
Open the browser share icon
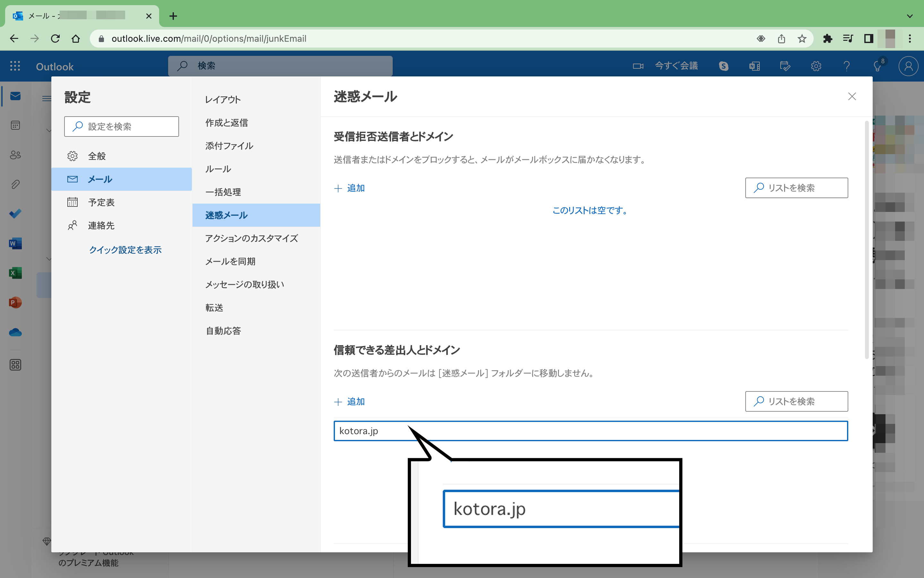click(x=781, y=39)
